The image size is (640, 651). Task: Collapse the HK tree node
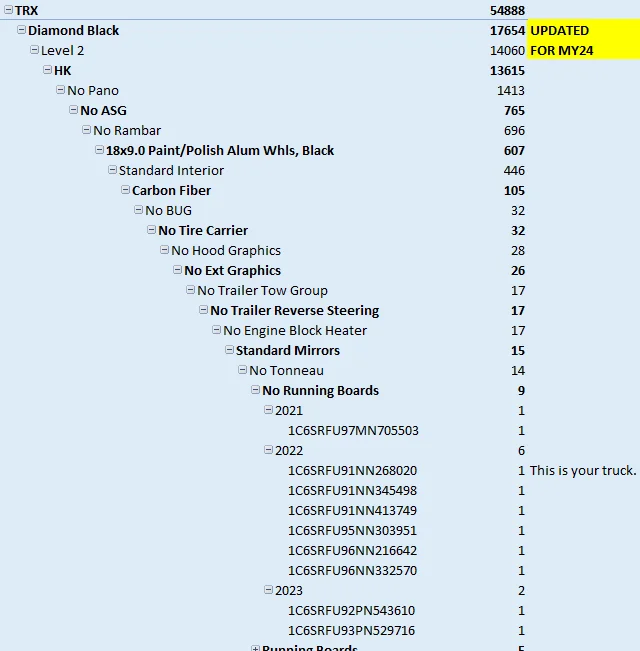[x=48, y=70]
